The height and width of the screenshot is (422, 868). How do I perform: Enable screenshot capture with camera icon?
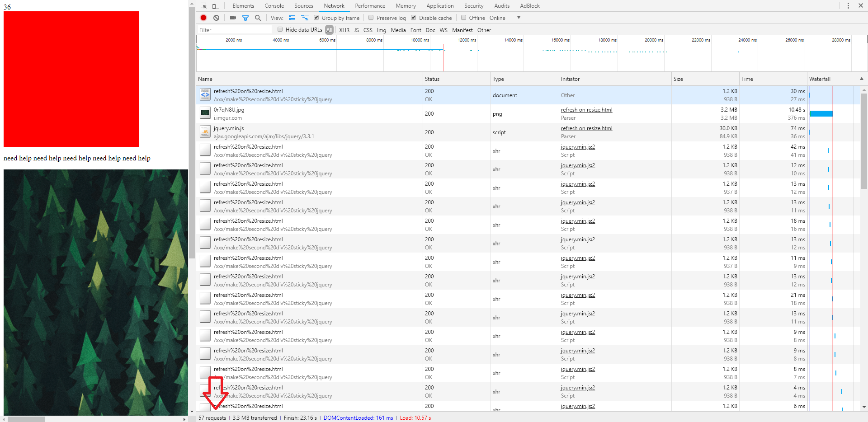[x=232, y=18]
